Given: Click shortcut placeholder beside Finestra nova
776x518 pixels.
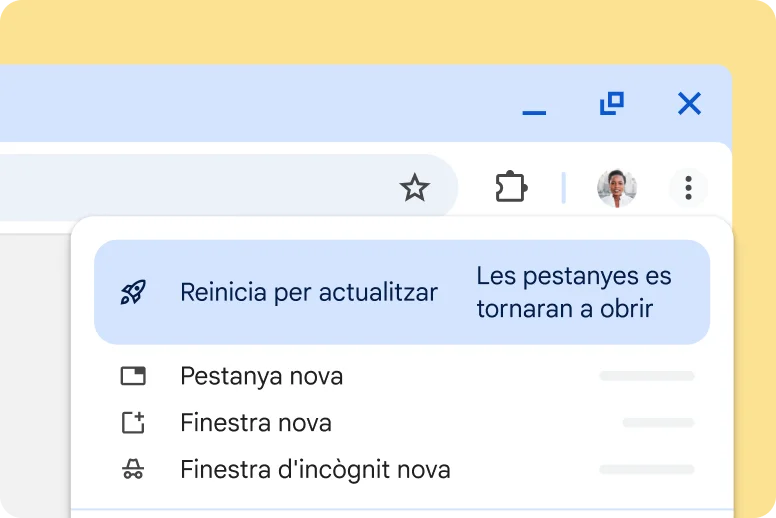Looking at the screenshot, I should [657, 423].
